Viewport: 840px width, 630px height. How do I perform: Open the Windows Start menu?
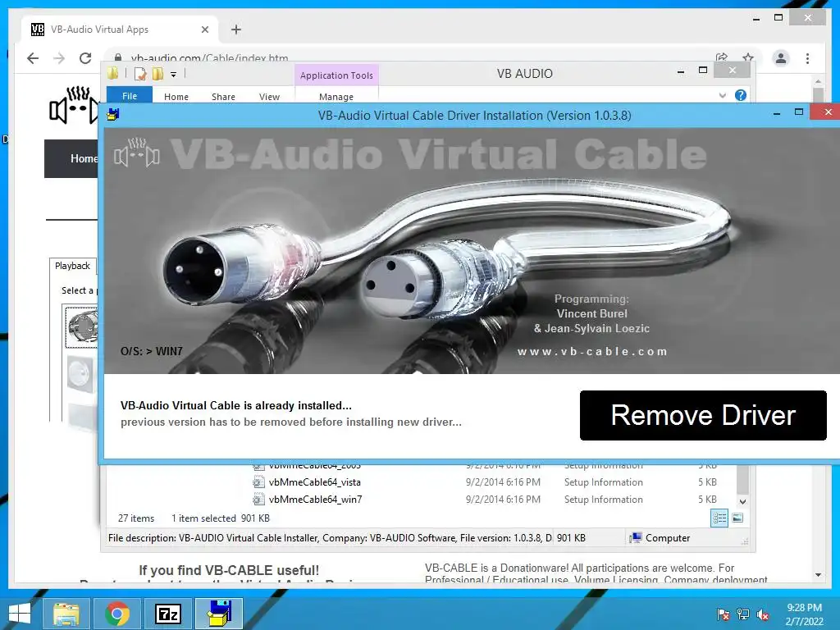point(20,614)
